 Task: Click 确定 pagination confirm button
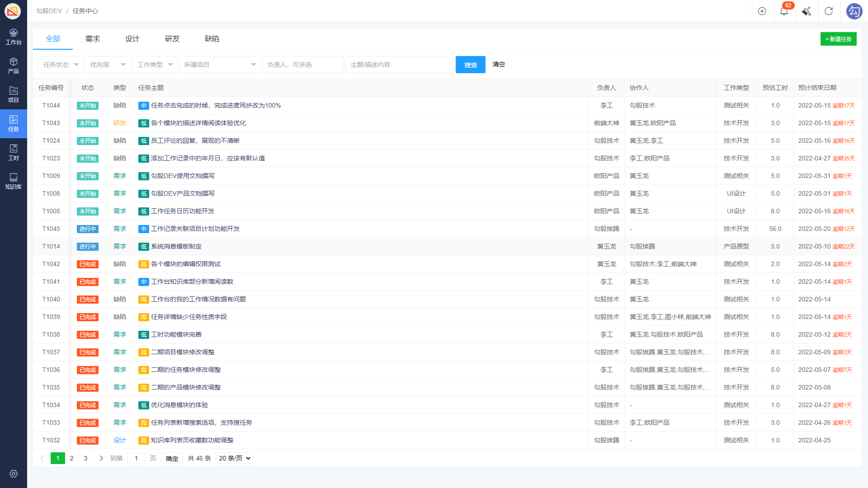172,458
